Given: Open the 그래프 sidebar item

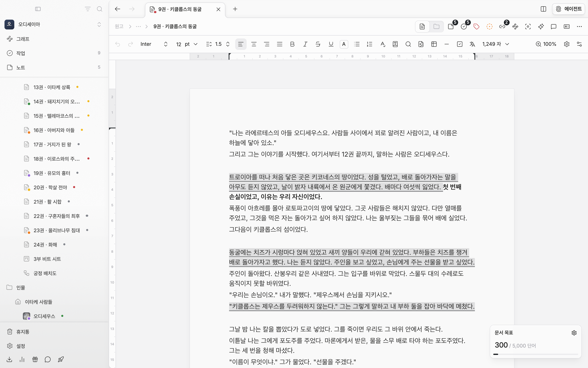Looking at the screenshot, I should tap(54, 39).
